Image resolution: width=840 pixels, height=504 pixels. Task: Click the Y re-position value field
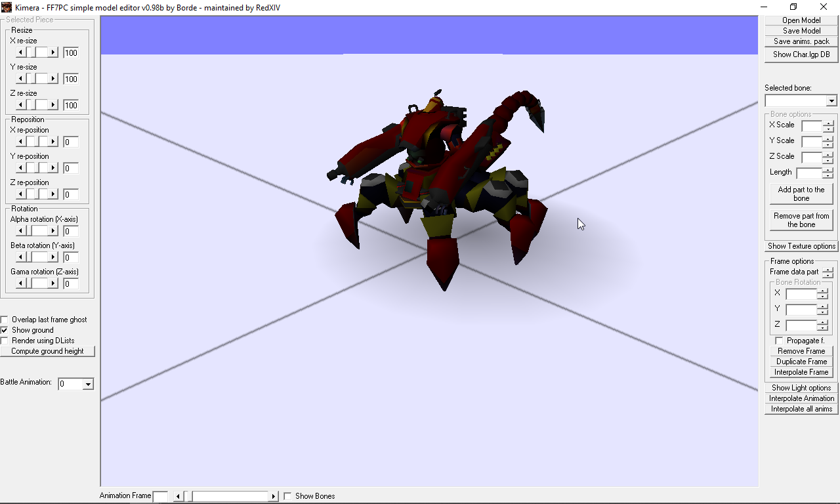point(71,168)
